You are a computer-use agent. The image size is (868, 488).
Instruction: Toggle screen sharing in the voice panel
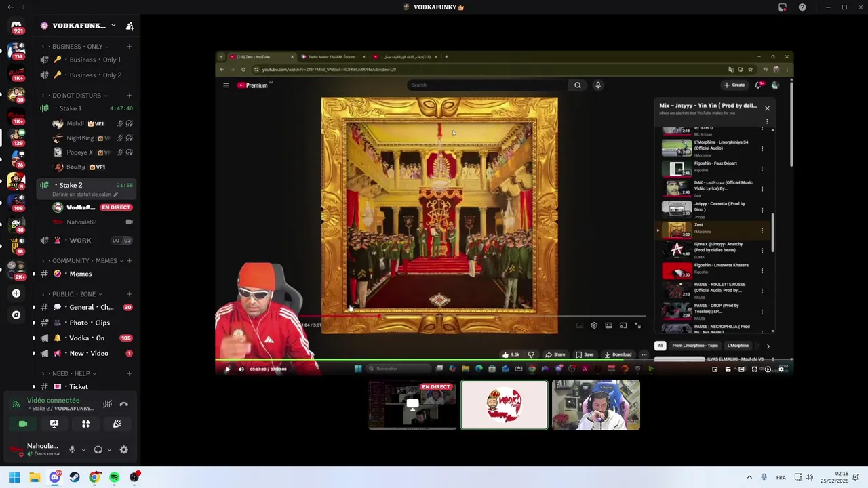54,424
